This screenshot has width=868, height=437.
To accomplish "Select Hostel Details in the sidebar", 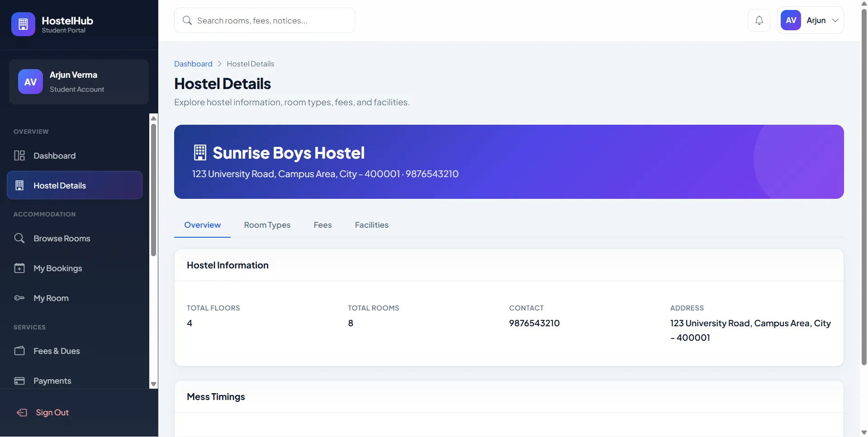I will coord(75,185).
